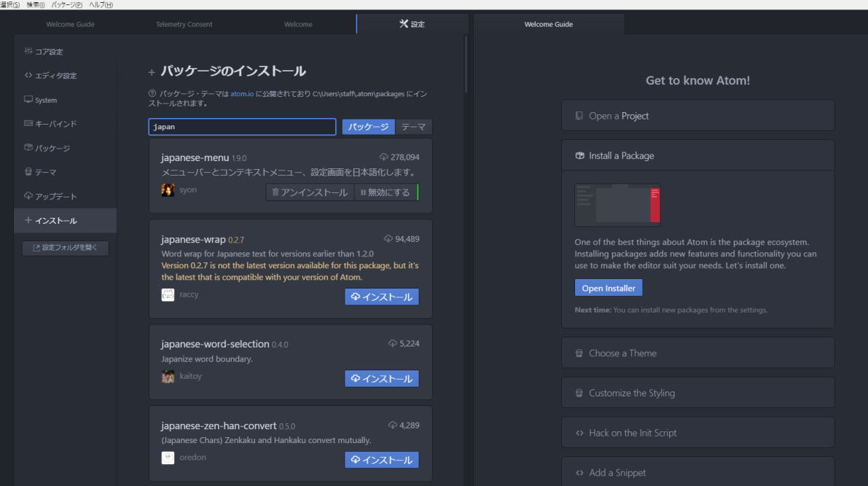
Task: Collapse Install a Package section
Action: click(697, 155)
